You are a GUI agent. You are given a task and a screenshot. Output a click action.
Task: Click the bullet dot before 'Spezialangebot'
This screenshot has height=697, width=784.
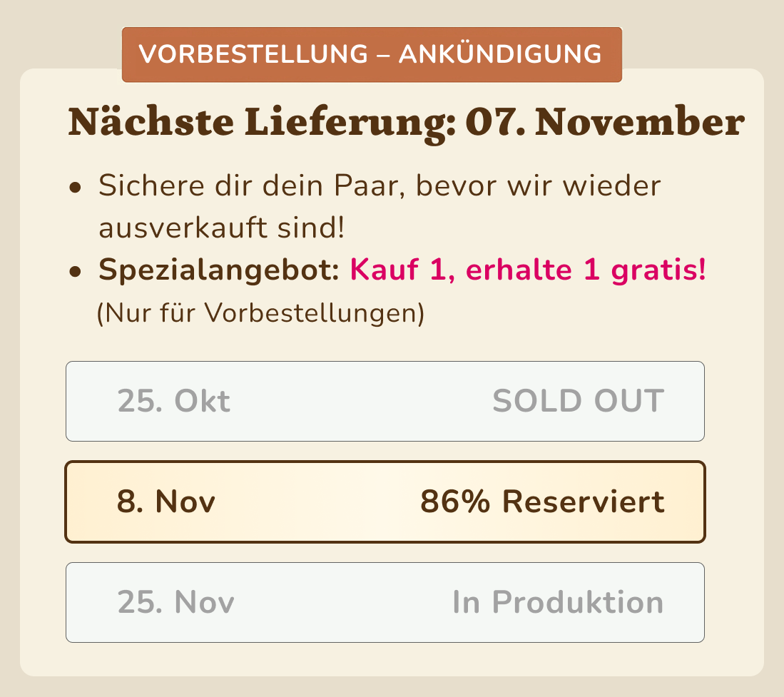click(75, 273)
